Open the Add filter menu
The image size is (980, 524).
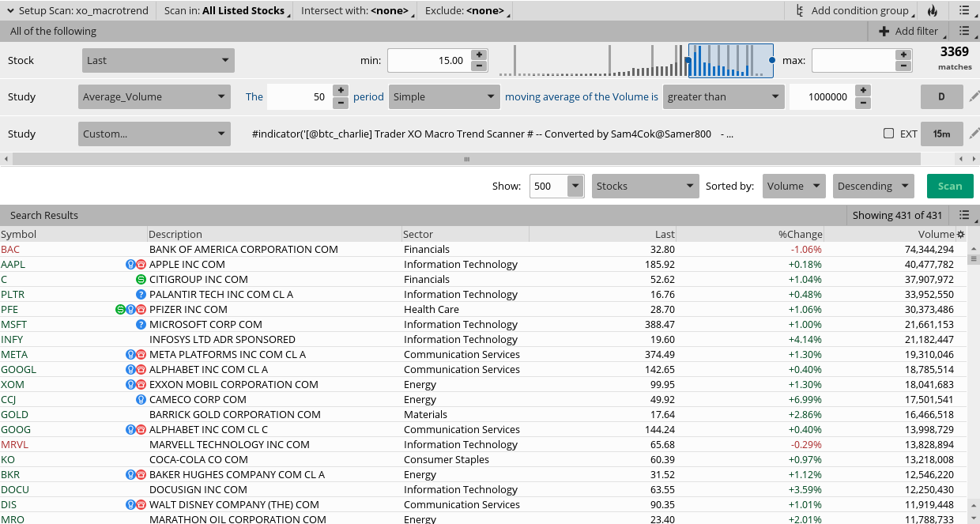[x=909, y=31]
